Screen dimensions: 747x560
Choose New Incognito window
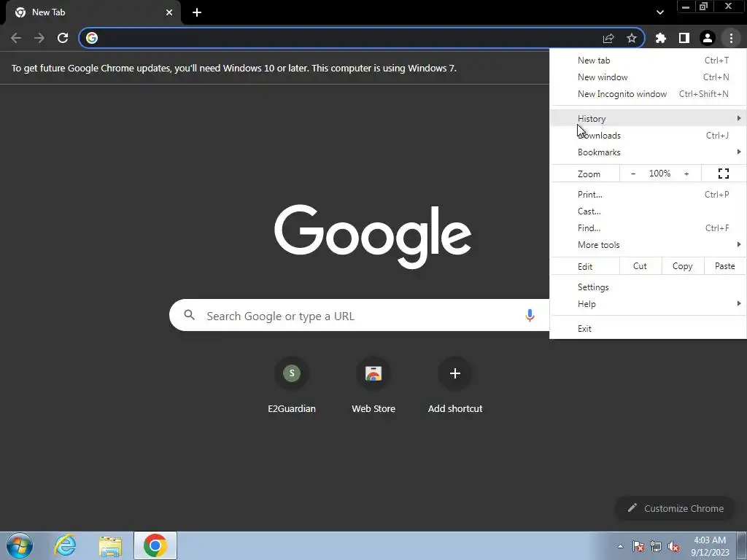pos(648,94)
